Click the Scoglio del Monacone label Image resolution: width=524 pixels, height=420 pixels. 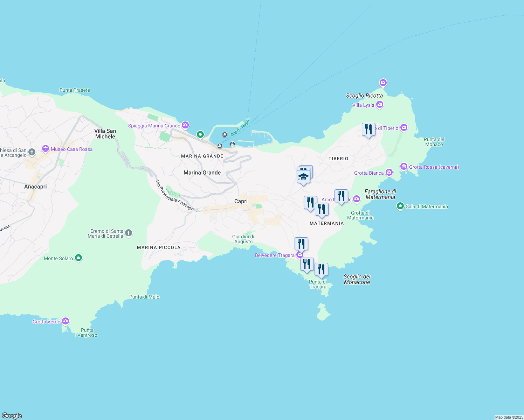[357, 279]
